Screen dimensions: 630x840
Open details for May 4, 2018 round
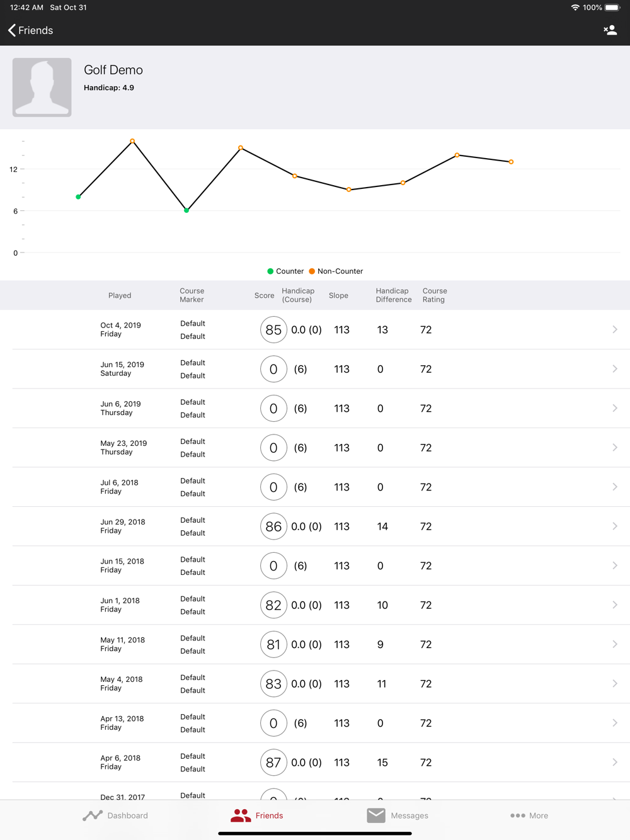[315, 684]
